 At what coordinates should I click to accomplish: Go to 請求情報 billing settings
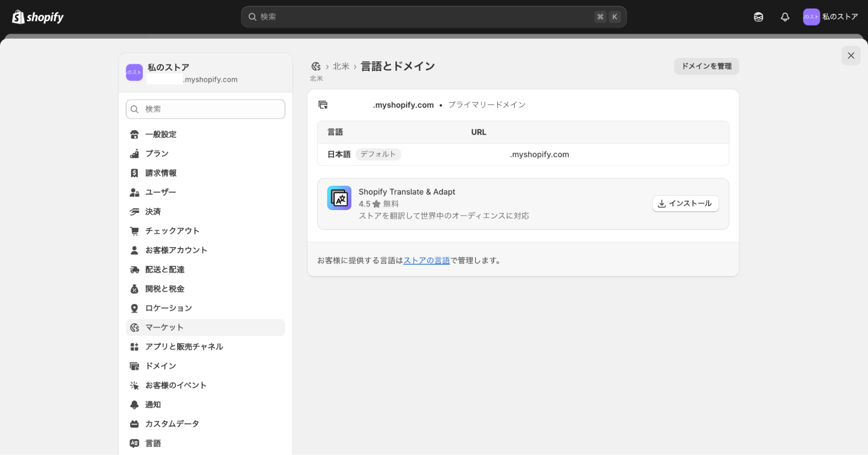[x=161, y=173]
